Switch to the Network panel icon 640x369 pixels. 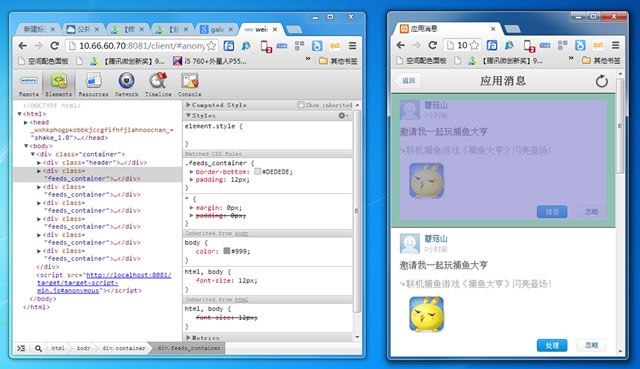click(127, 85)
